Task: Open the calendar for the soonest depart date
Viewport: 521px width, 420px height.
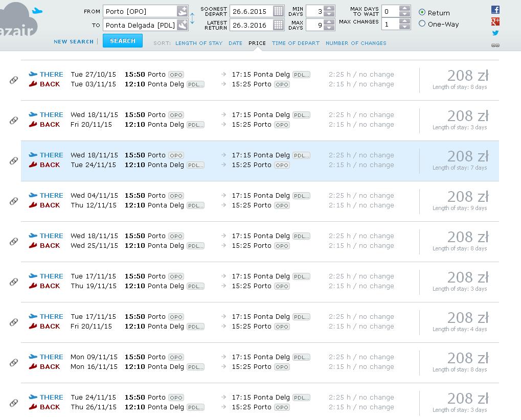Action: click(278, 11)
